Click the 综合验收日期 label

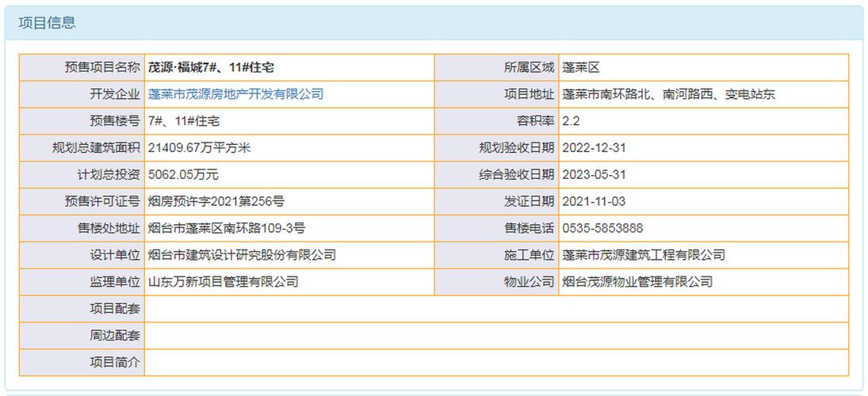tap(516, 175)
